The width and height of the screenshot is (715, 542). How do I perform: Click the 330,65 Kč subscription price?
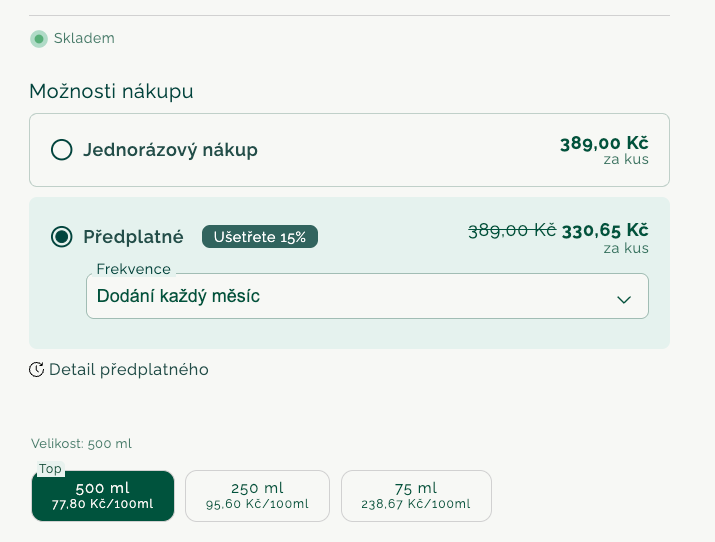(x=605, y=230)
